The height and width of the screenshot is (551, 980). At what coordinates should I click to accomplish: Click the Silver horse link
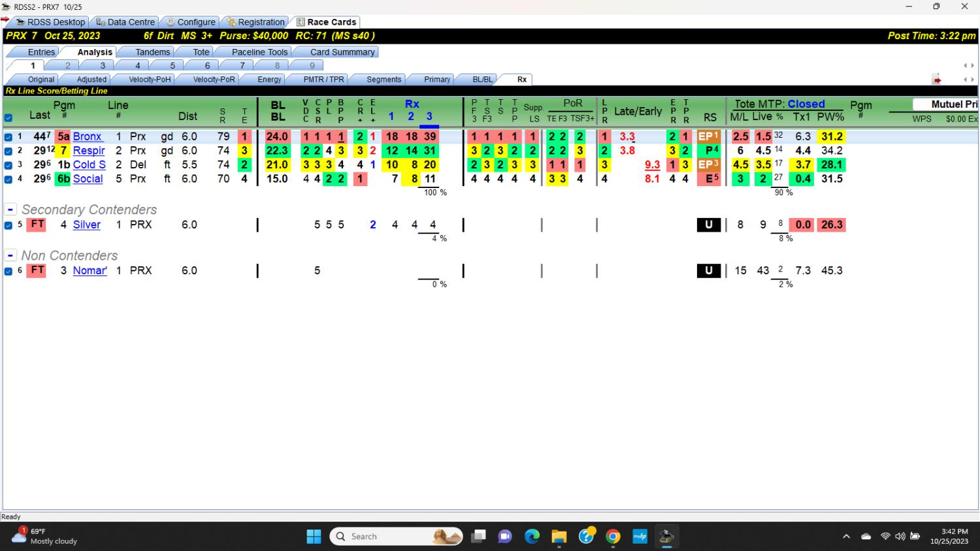coord(87,225)
